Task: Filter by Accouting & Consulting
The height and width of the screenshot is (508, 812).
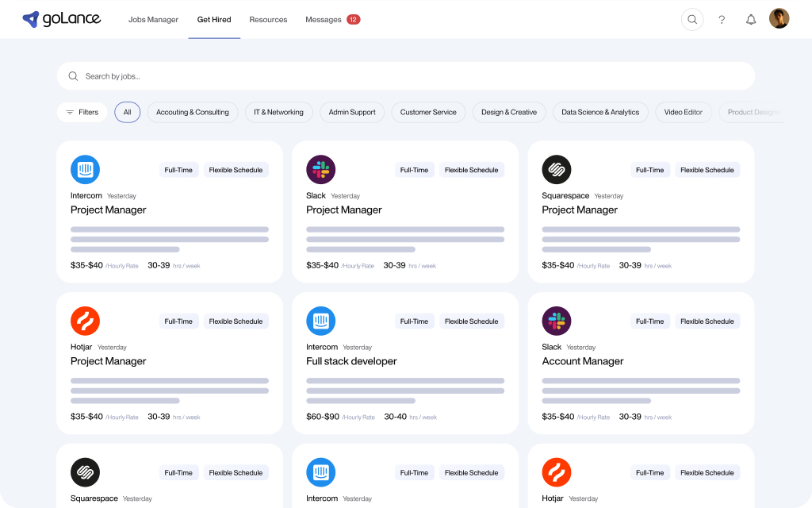Action: pyautogui.click(x=193, y=112)
